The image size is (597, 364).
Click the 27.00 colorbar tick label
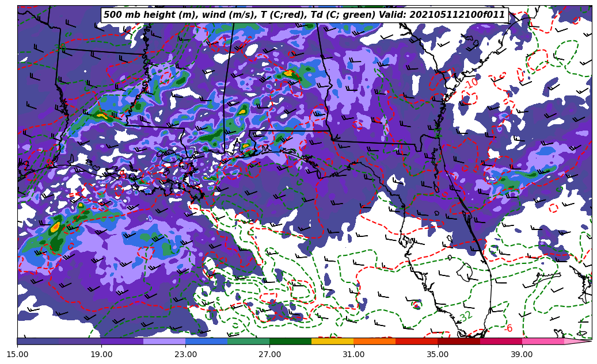(269, 354)
